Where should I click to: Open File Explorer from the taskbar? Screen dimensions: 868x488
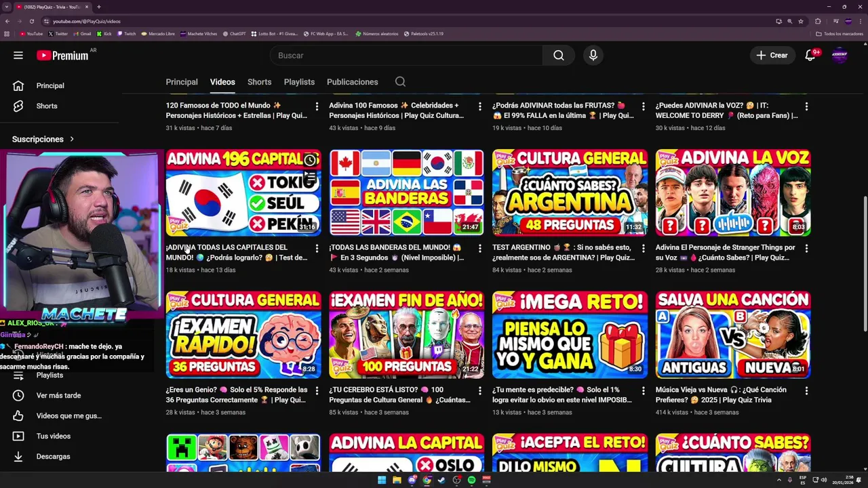[x=397, y=480]
